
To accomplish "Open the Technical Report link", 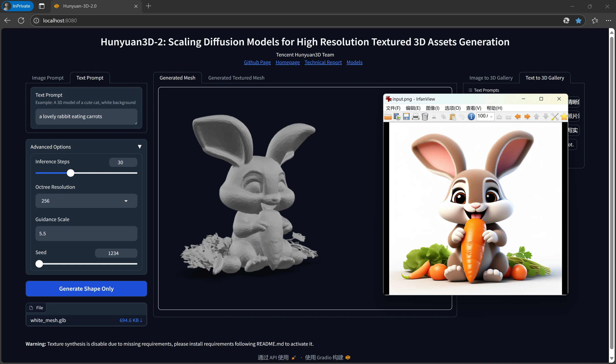I will click(x=323, y=62).
